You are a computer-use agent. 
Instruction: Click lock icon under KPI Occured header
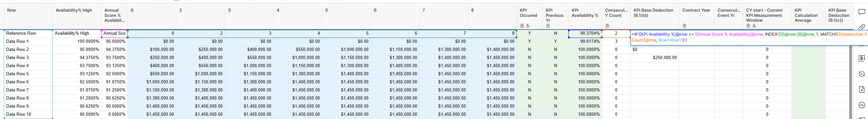point(522,26)
